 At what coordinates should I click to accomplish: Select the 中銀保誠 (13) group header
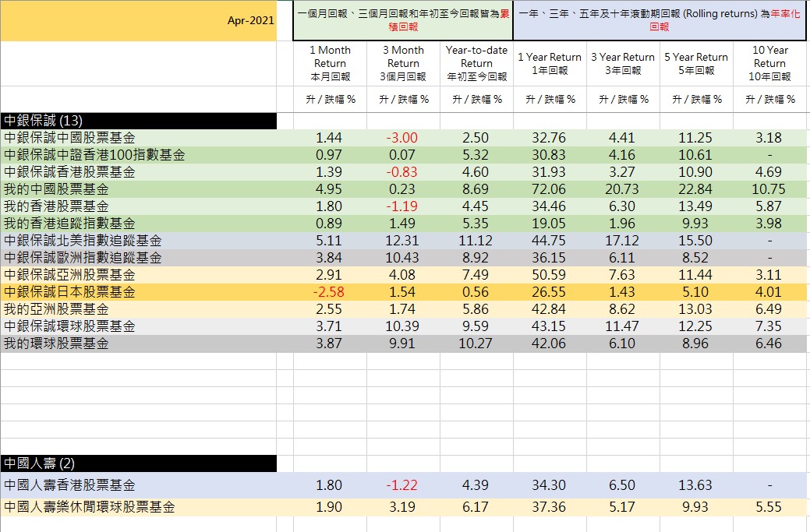click(x=139, y=121)
